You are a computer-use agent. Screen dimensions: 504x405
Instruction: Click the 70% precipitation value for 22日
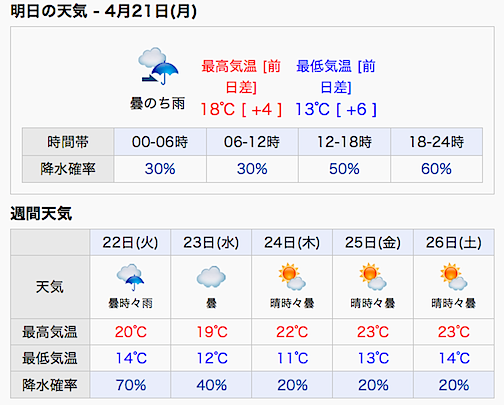pyautogui.click(x=131, y=385)
